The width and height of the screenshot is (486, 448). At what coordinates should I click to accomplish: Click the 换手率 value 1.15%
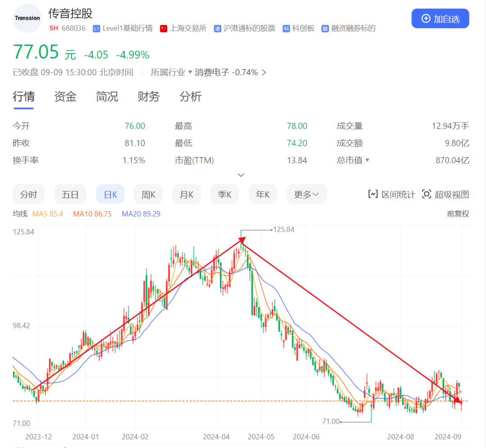(x=134, y=160)
